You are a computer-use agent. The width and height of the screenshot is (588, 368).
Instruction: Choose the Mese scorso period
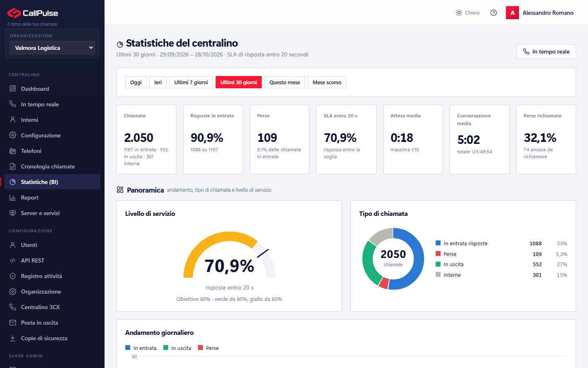click(327, 82)
